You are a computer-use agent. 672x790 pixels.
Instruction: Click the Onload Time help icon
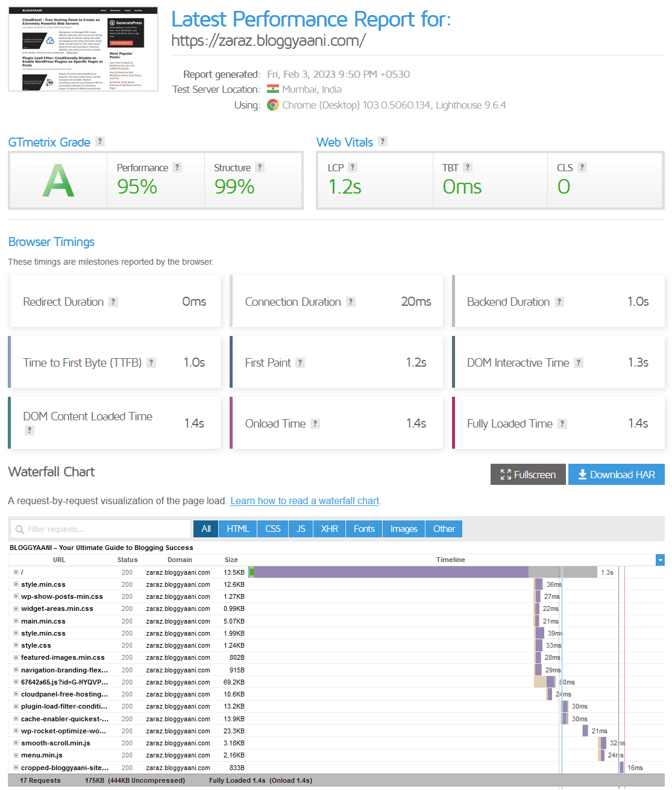[x=315, y=423]
